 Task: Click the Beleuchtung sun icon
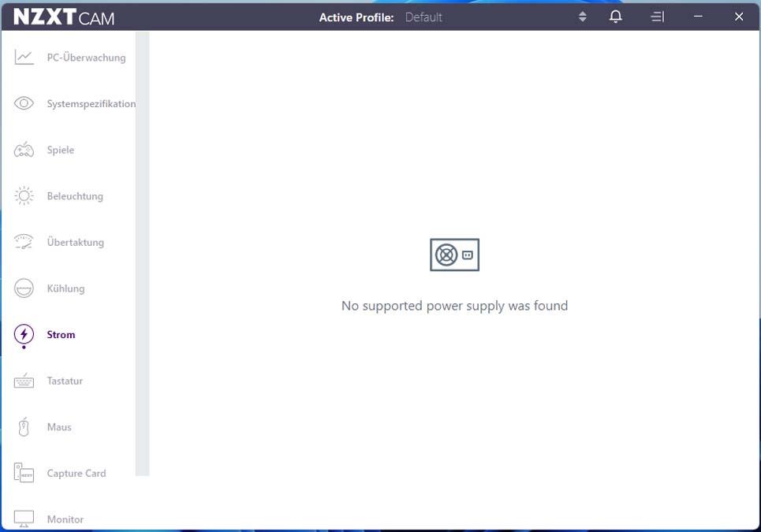[x=24, y=196]
